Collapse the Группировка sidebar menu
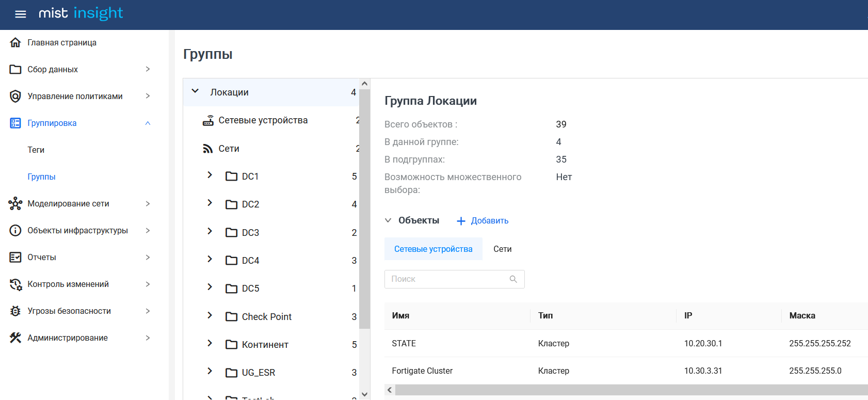868x400 pixels. pos(148,123)
